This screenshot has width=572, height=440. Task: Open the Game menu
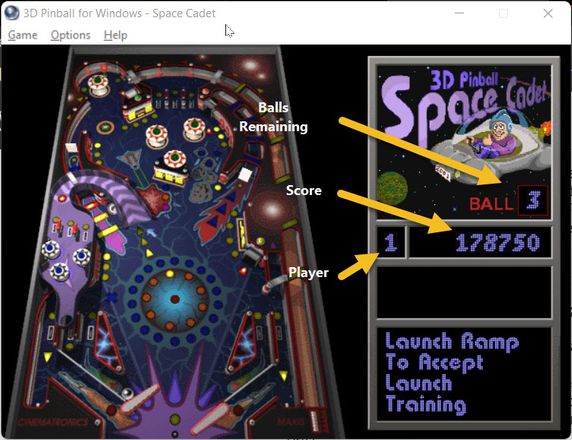[x=23, y=35]
